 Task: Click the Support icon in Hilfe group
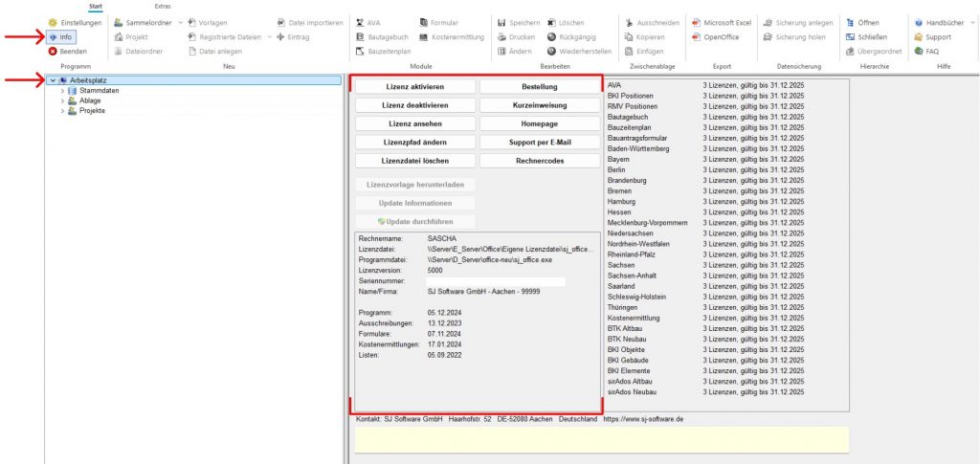tap(918, 36)
